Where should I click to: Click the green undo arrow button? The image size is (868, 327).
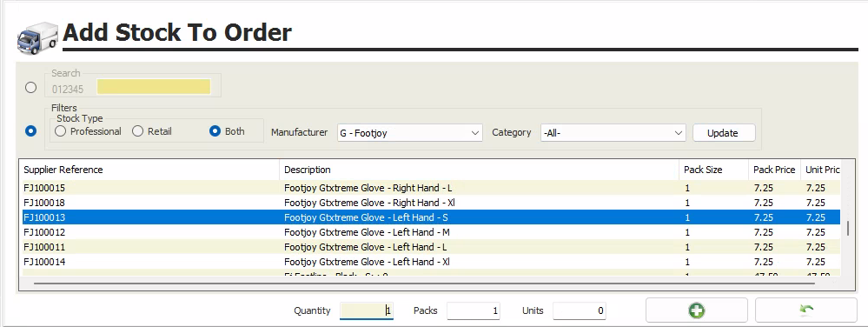point(806,310)
